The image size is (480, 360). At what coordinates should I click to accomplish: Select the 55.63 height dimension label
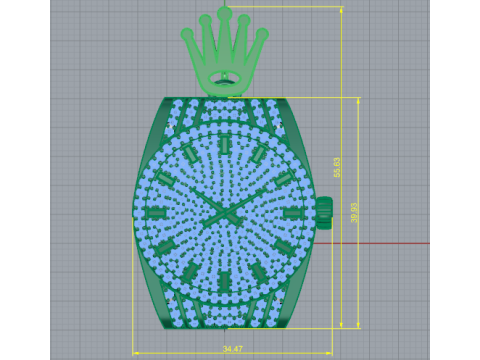click(337, 167)
